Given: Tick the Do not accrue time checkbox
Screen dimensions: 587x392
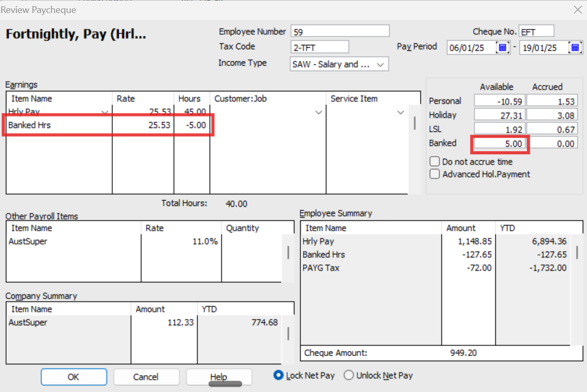Looking at the screenshot, I should click(x=435, y=162).
